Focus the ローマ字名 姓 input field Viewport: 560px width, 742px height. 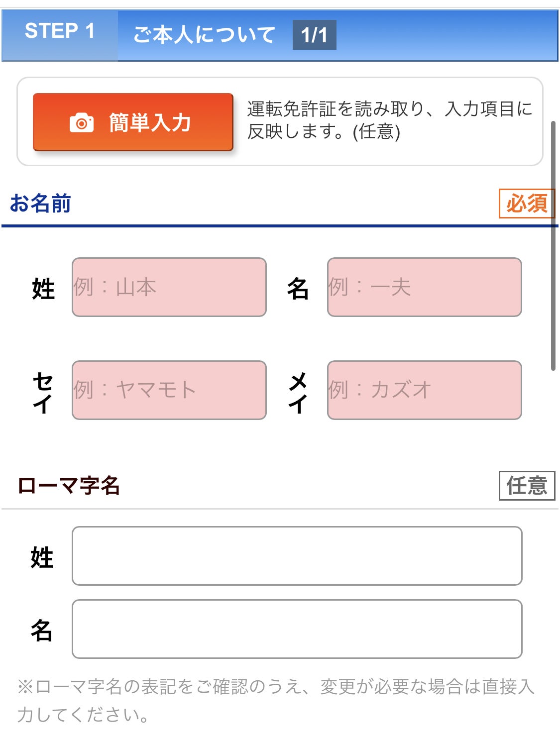click(x=297, y=556)
